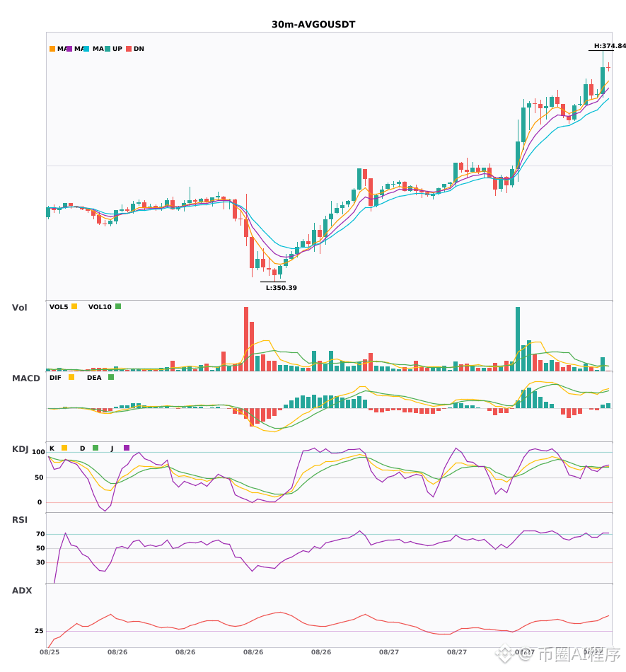The width and height of the screenshot is (626, 672).
Task: Click the orange MA legend swatch
Action: (52, 49)
